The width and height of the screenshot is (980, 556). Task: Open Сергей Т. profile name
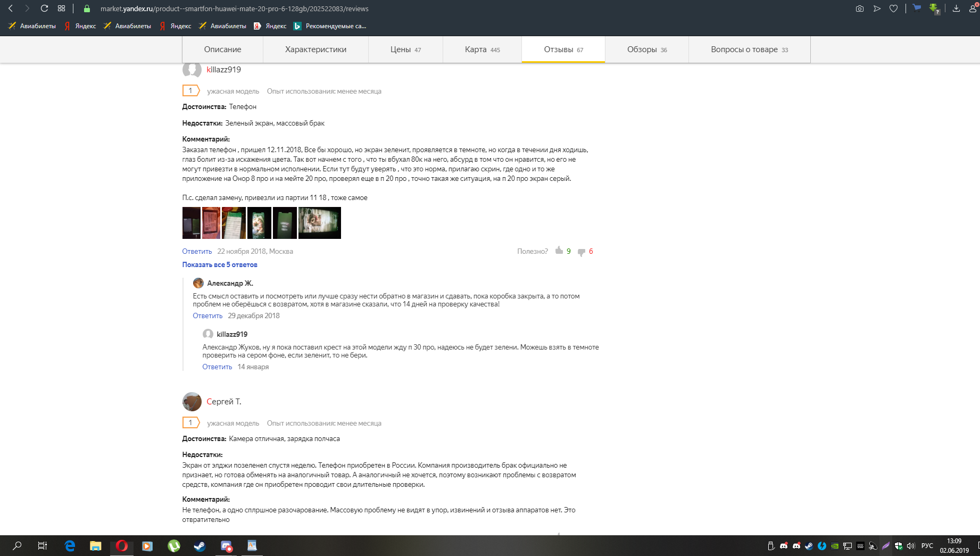coord(223,402)
